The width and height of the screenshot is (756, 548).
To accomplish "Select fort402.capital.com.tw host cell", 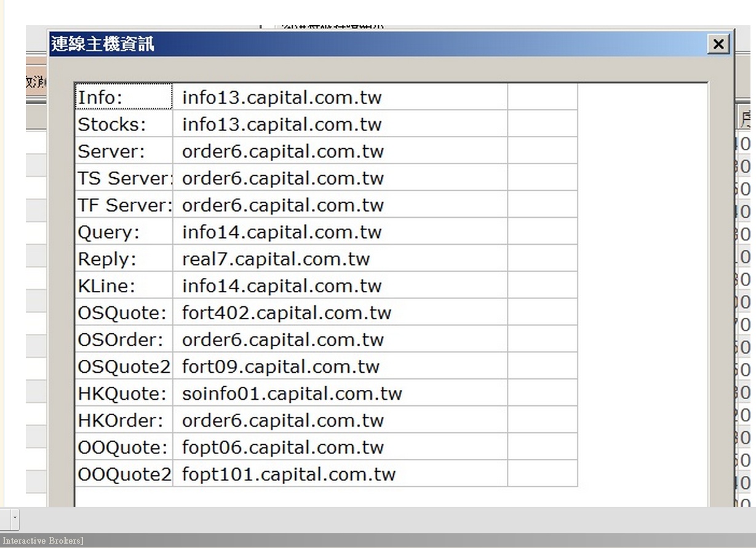I will click(x=340, y=312).
